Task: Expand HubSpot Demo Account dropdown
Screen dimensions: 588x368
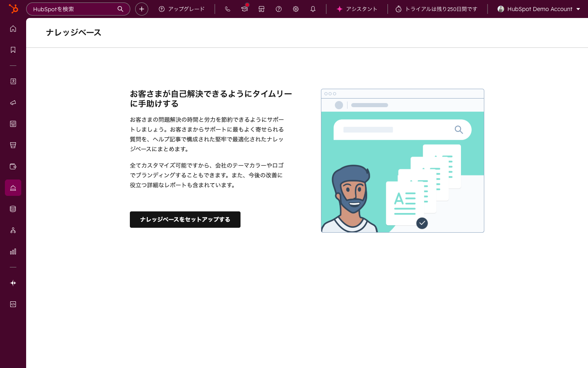Action: coord(539,9)
